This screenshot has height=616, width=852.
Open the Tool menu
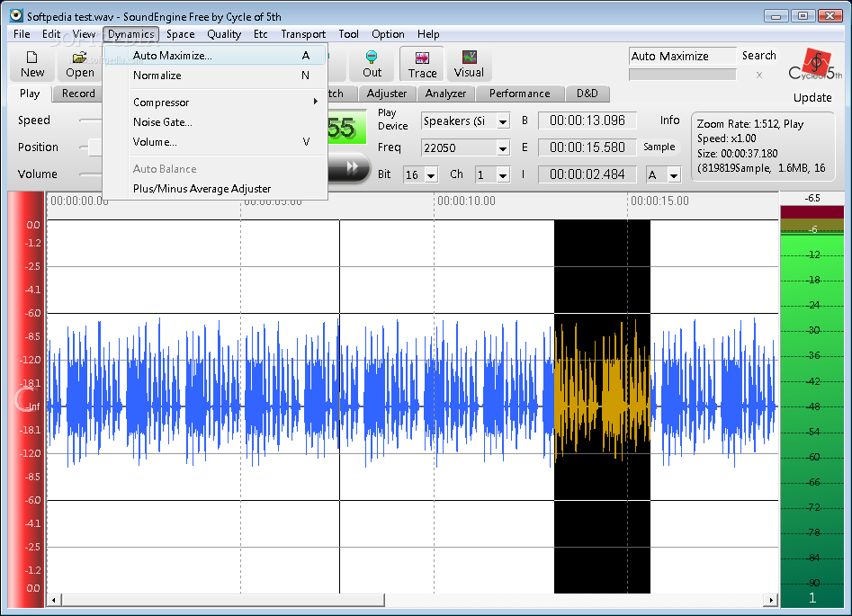(348, 34)
